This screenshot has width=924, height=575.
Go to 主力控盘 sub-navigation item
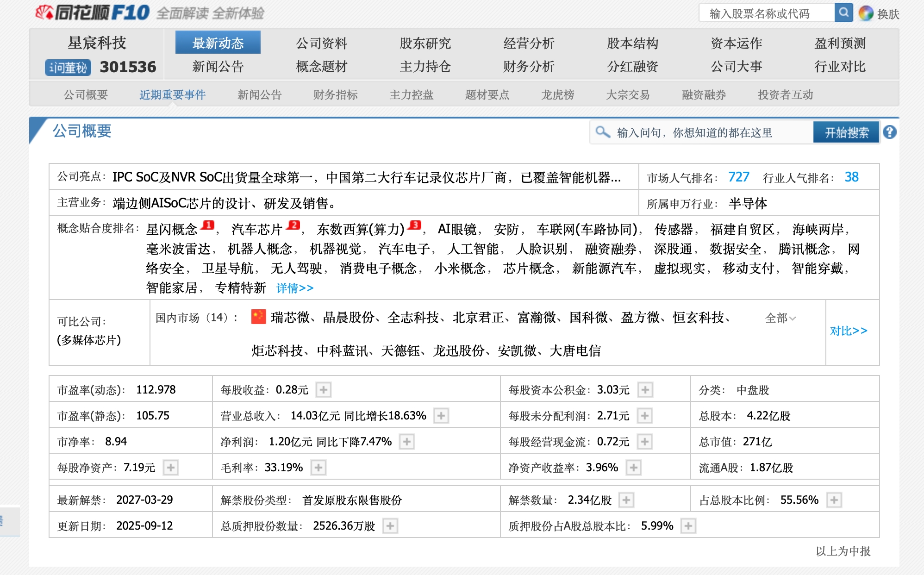point(412,95)
